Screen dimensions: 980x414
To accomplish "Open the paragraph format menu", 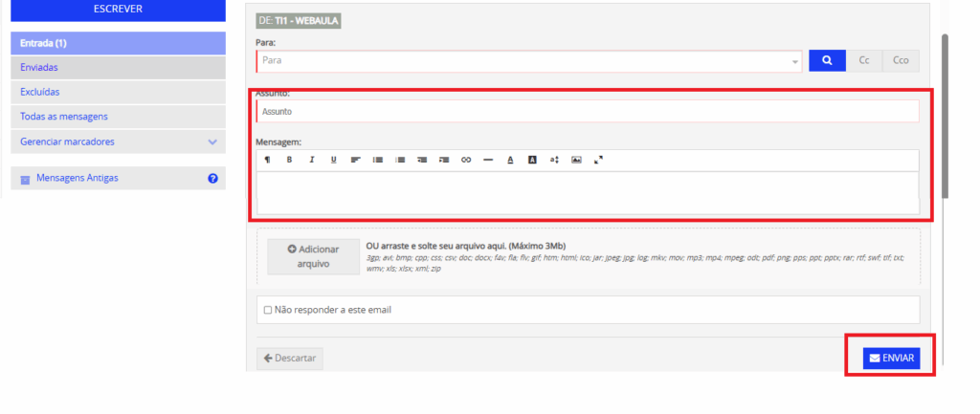I will coord(267,160).
